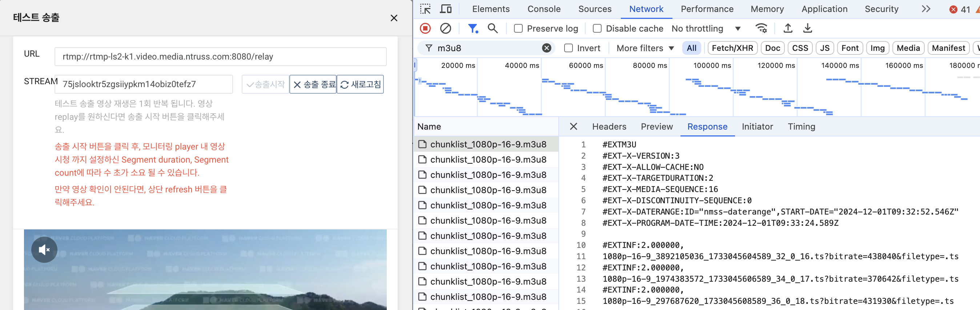Unmute the video player speaker icon
This screenshot has width=980, height=310.
pos(44,250)
